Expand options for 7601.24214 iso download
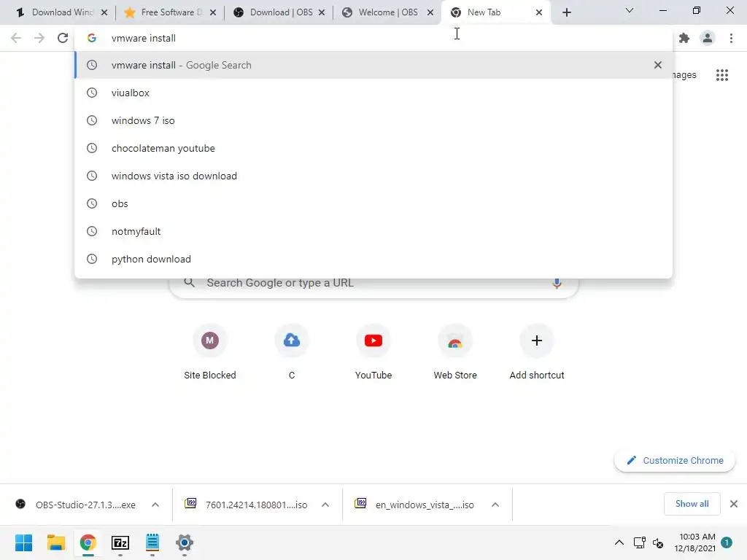This screenshot has width=747, height=560. 325,505
